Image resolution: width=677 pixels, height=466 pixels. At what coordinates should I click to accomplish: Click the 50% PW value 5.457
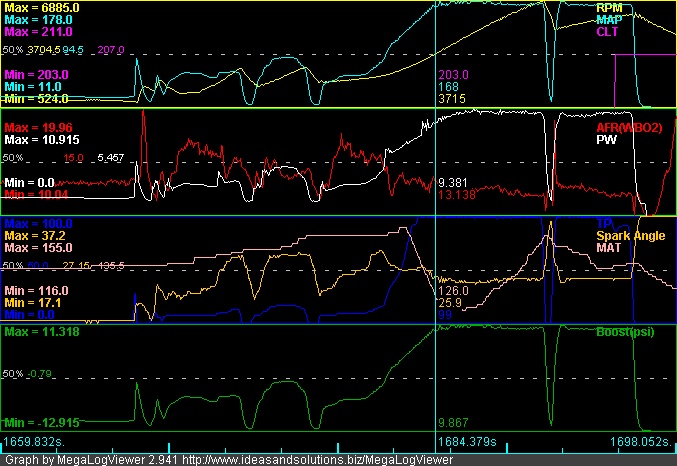(111, 158)
